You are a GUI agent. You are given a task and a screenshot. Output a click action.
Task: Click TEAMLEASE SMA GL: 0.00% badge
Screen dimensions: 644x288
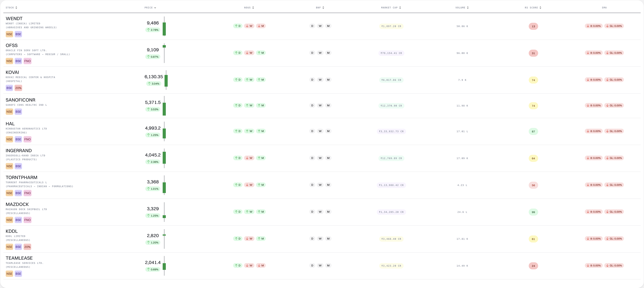[614, 266]
